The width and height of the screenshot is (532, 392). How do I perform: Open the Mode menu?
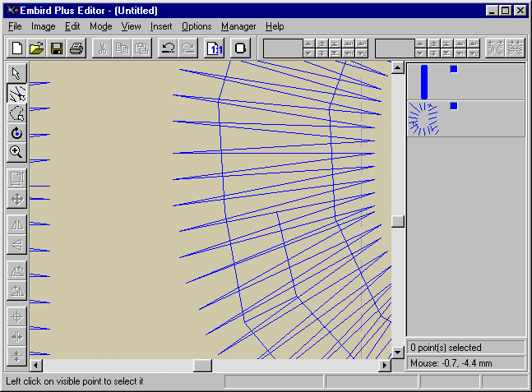[101, 26]
